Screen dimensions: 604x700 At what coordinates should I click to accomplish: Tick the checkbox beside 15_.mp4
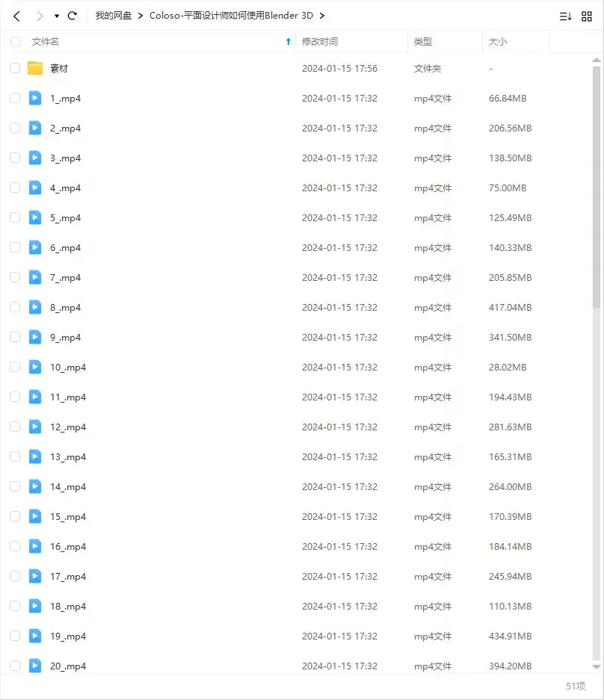click(15, 516)
